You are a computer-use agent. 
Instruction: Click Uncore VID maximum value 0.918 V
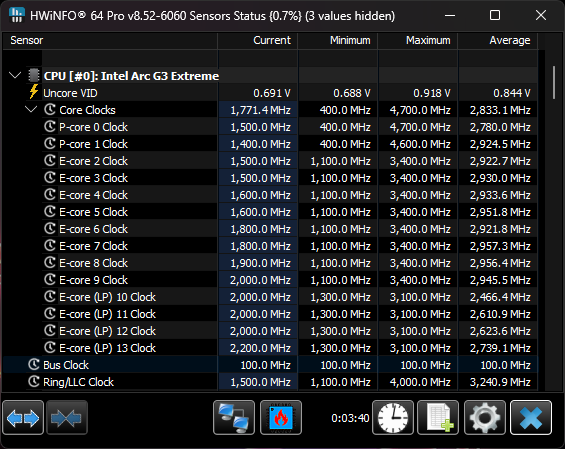[x=432, y=93]
